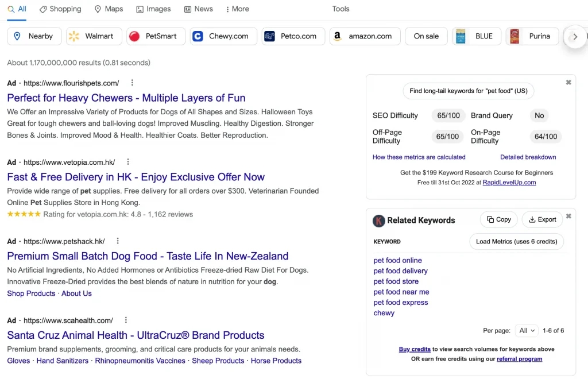Viewport: 588px width, 379px height.
Task: Open options menu for flourishpets.com ad
Action: (132, 83)
